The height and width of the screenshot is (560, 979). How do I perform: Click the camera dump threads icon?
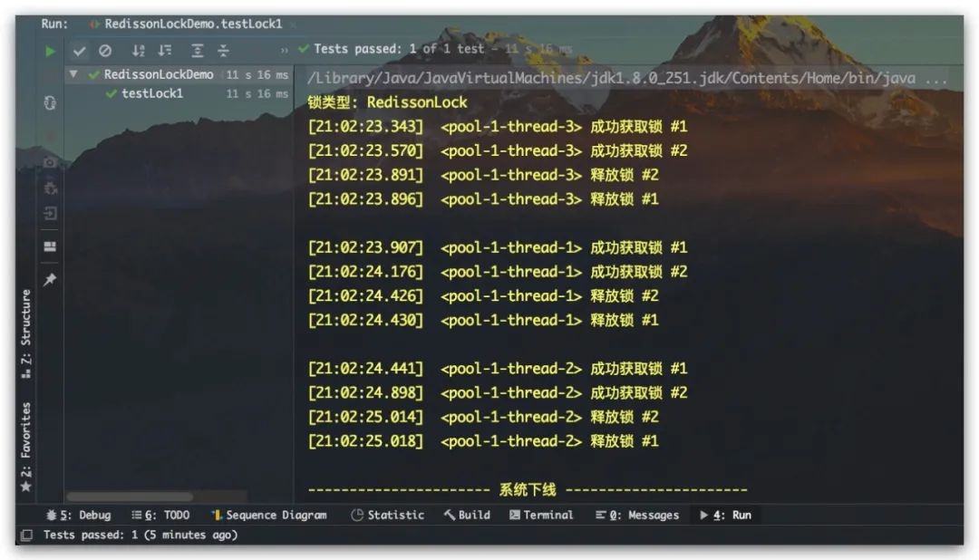point(50,162)
